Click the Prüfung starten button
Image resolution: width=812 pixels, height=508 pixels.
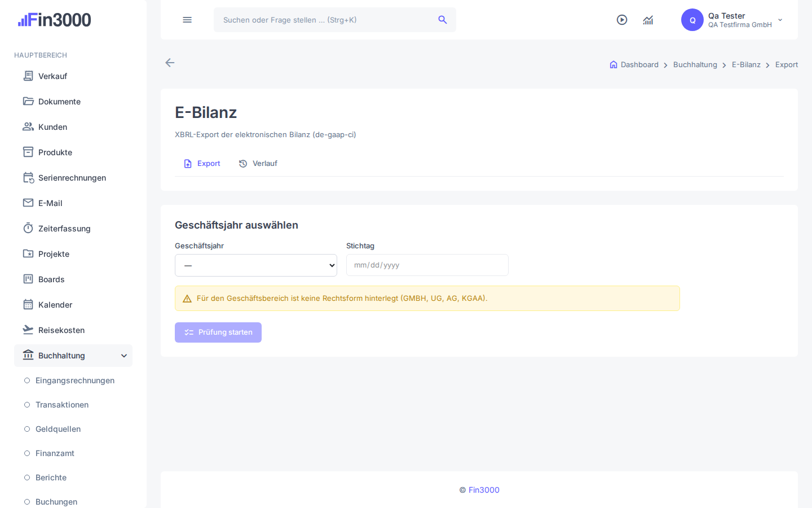point(218,332)
